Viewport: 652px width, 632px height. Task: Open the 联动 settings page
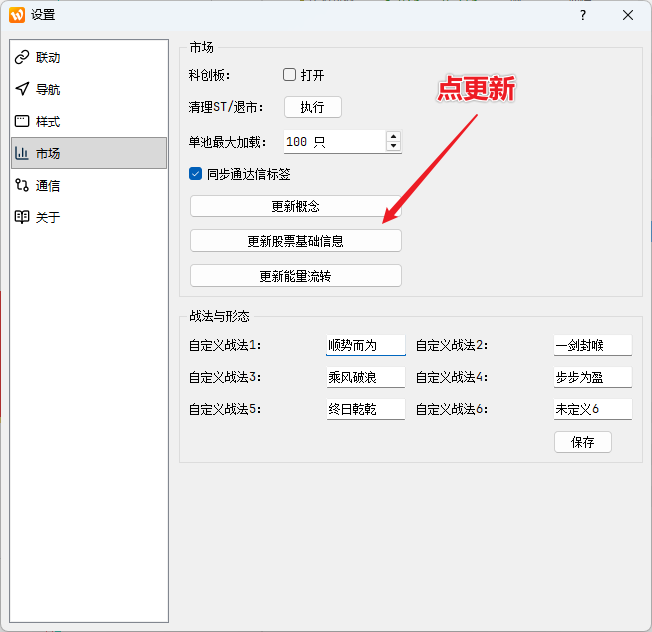pos(89,57)
